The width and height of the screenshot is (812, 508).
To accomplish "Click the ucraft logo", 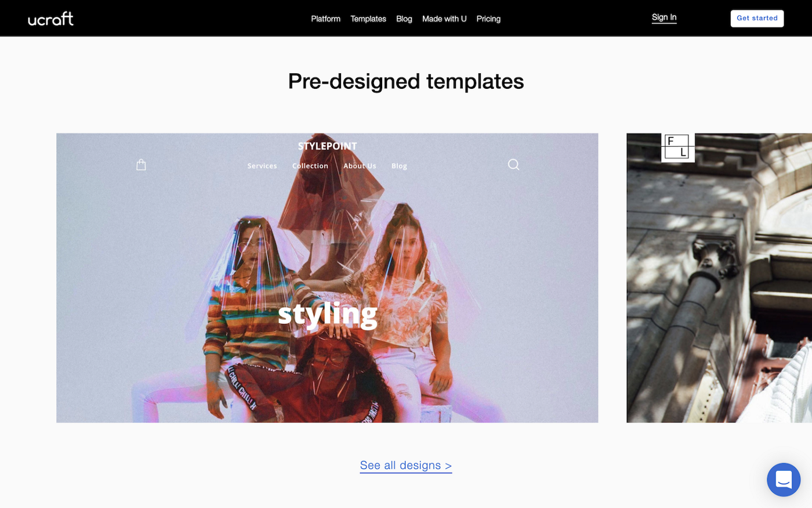I will [51, 19].
